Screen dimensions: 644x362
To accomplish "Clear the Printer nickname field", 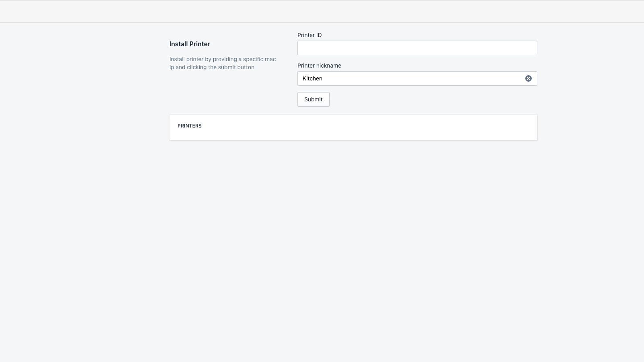I will (528, 78).
